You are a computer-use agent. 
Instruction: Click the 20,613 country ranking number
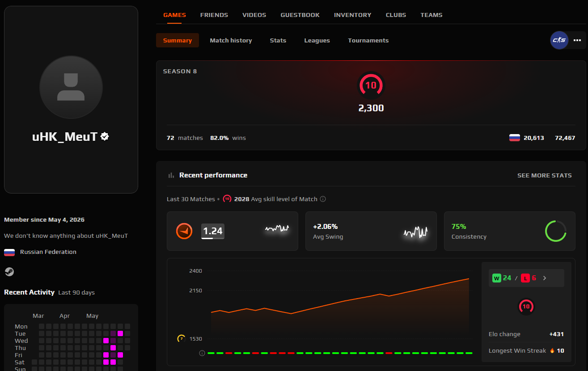click(534, 138)
